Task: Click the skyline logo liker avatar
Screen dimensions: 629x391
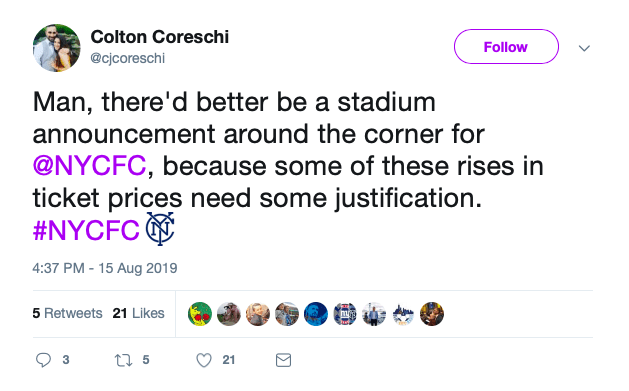Action: [x=403, y=314]
